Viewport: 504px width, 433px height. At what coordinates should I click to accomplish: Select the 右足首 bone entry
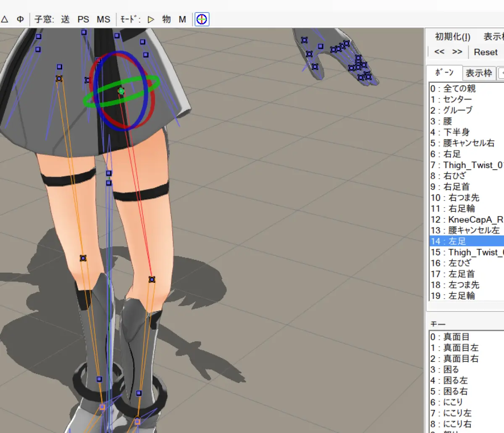coord(467,187)
